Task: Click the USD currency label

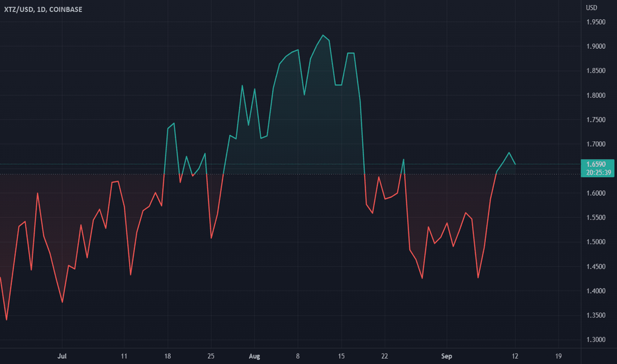Action: tap(591, 8)
